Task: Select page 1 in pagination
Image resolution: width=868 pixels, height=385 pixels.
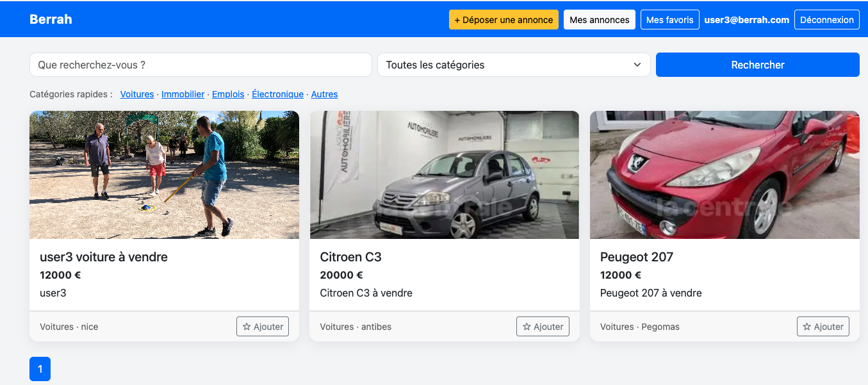Action: [x=40, y=369]
